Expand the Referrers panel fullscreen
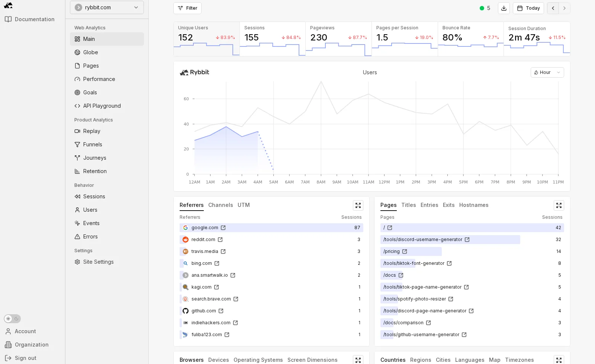The height and width of the screenshot is (364, 595). [x=358, y=205]
